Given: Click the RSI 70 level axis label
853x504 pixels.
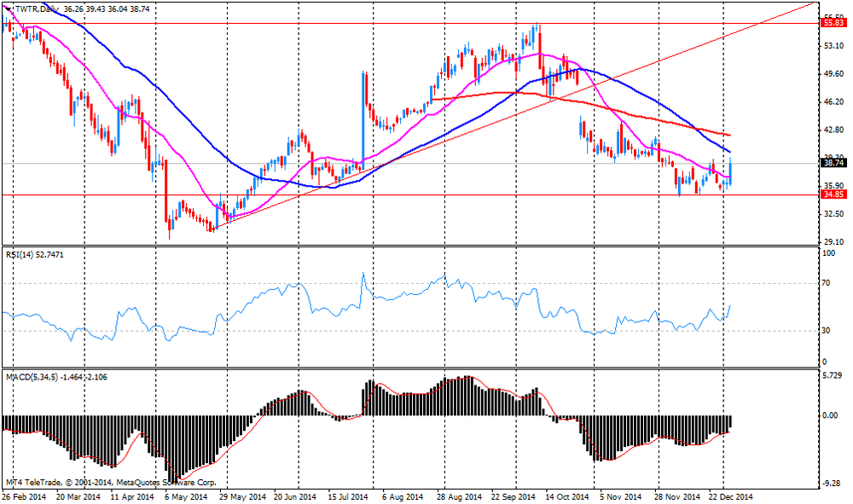Looking at the screenshot, I should click(x=826, y=282).
